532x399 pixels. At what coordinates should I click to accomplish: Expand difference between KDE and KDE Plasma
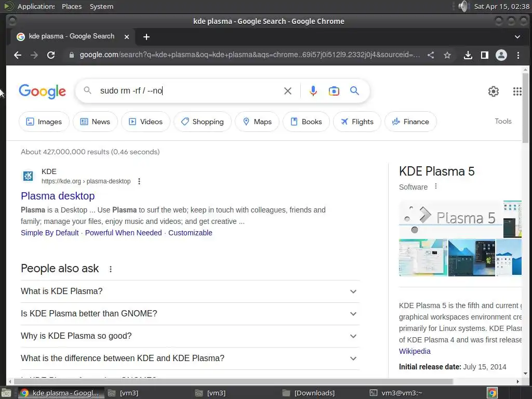(190, 358)
